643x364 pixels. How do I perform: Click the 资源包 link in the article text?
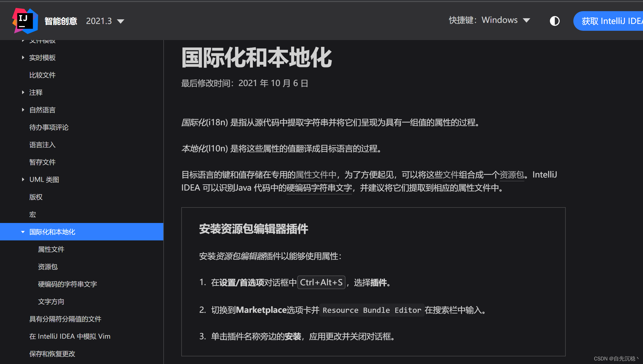512,175
